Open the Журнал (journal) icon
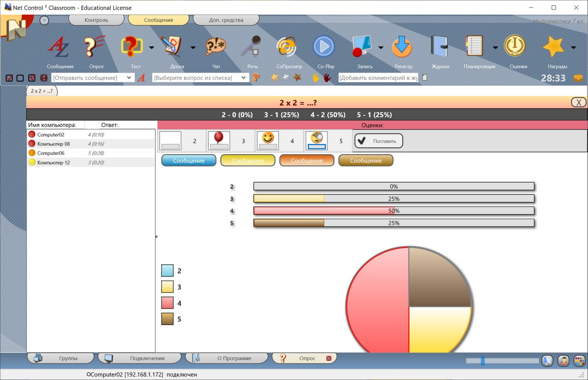Viewport: 588px width, 380px height. (440, 48)
